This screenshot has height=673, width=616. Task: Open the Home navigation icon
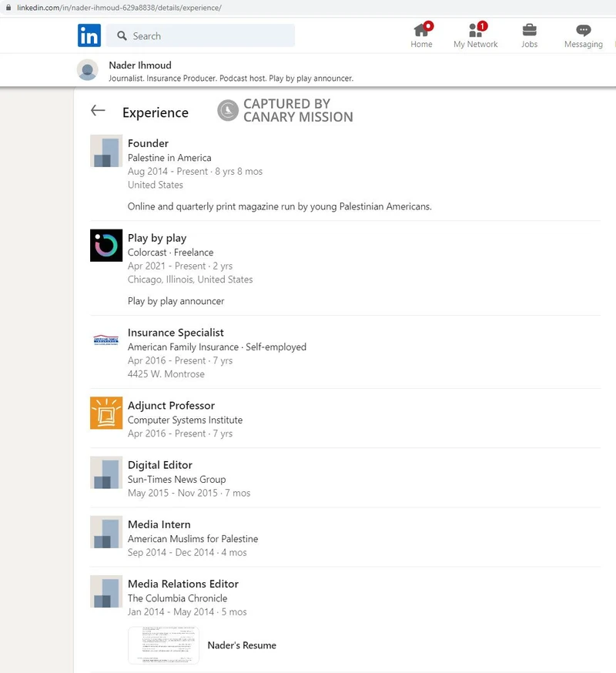tap(421, 30)
